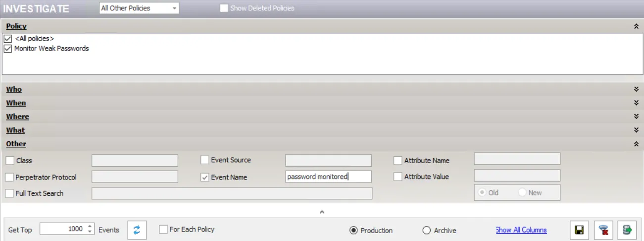Viewport: 644px width, 241px height.
Task: Collapse the Other section with its chevron
Action: point(636,144)
